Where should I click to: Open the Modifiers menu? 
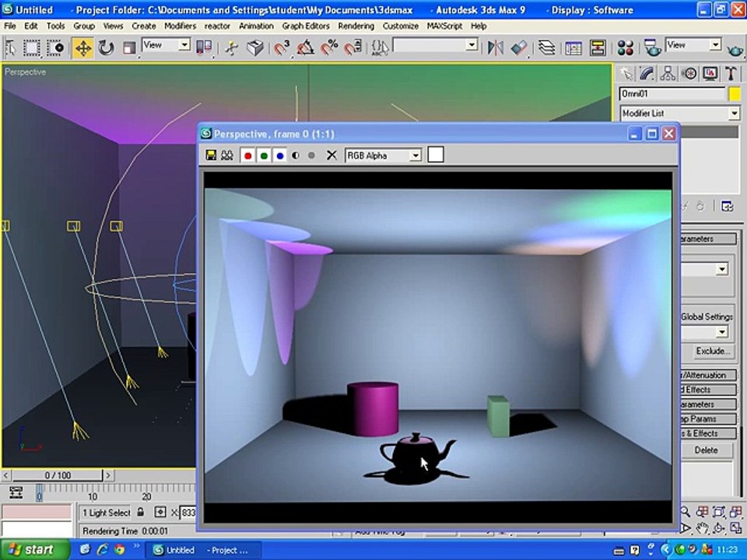180,26
